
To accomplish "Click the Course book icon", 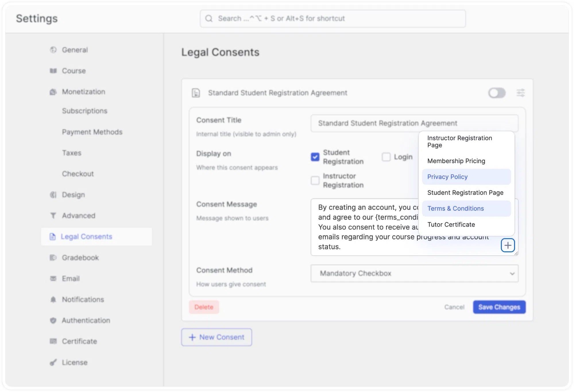I will (x=53, y=71).
